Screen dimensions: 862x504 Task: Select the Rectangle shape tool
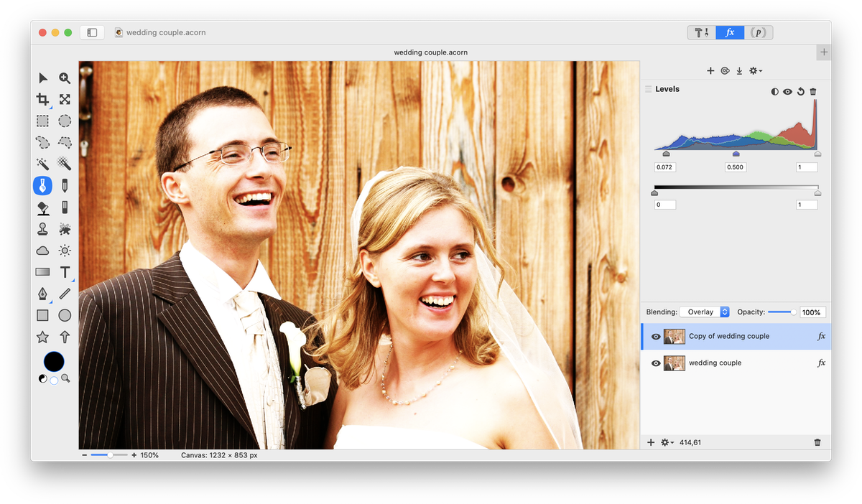43,315
